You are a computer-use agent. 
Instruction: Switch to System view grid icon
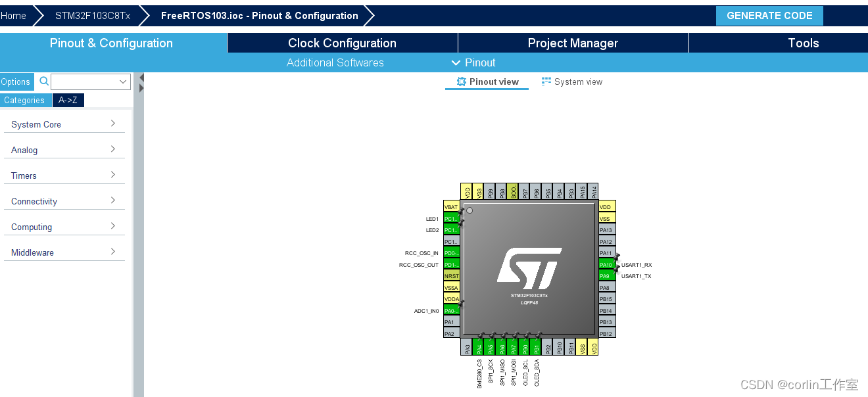[545, 81]
